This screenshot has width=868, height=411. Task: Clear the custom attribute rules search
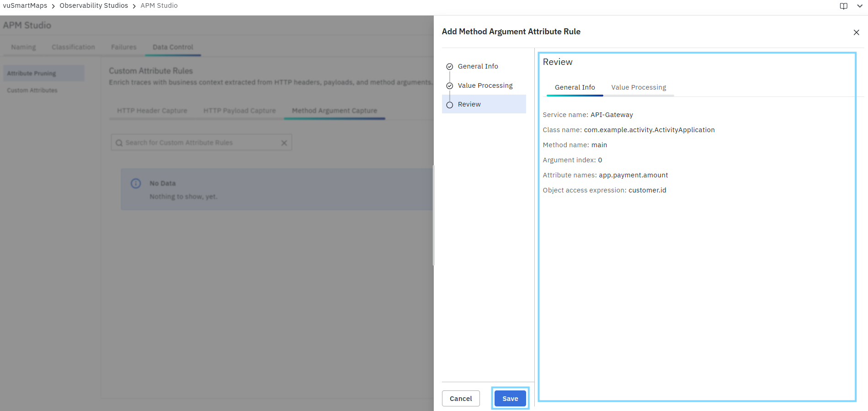(284, 143)
